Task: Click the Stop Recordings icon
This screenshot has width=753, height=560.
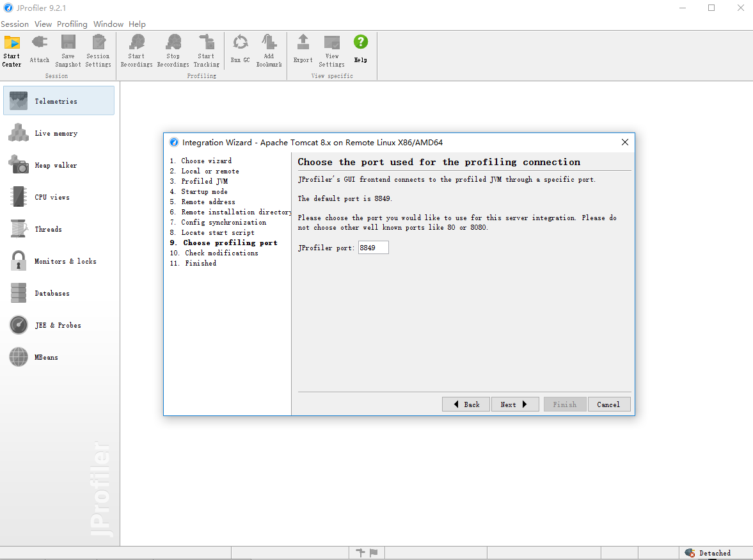Action: 173,51
